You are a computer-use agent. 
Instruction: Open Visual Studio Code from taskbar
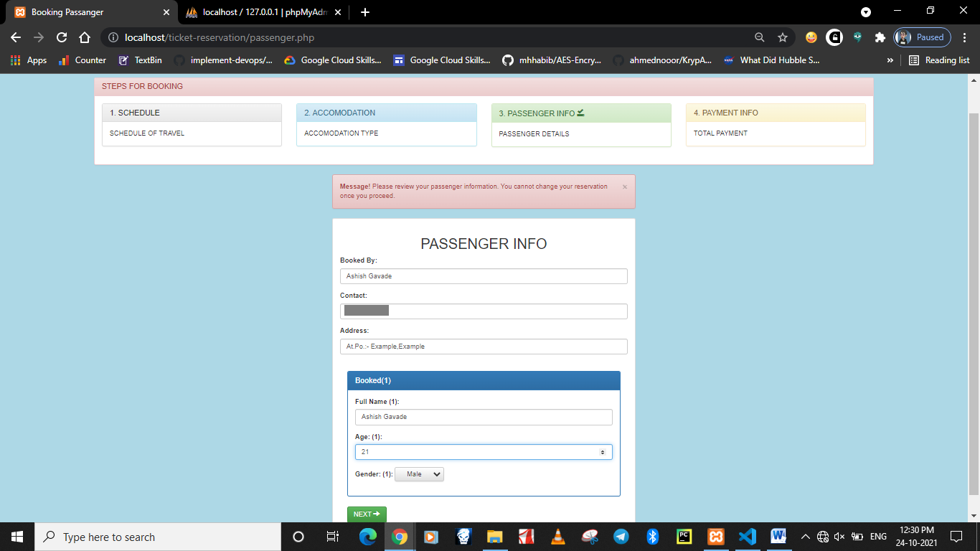pyautogui.click(x=748, y=537)
